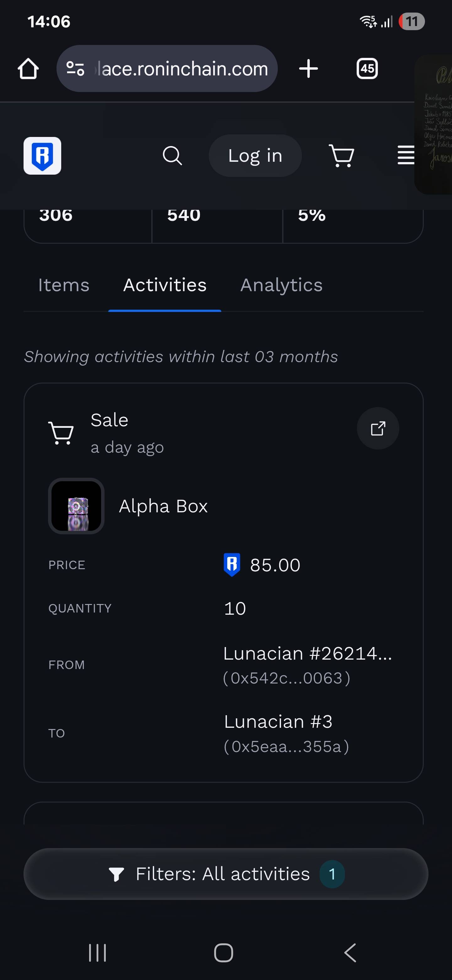Image resolution: width=452 pixels, height=980 pixels.
Task: Select the Activities tab
Action: 164,285
